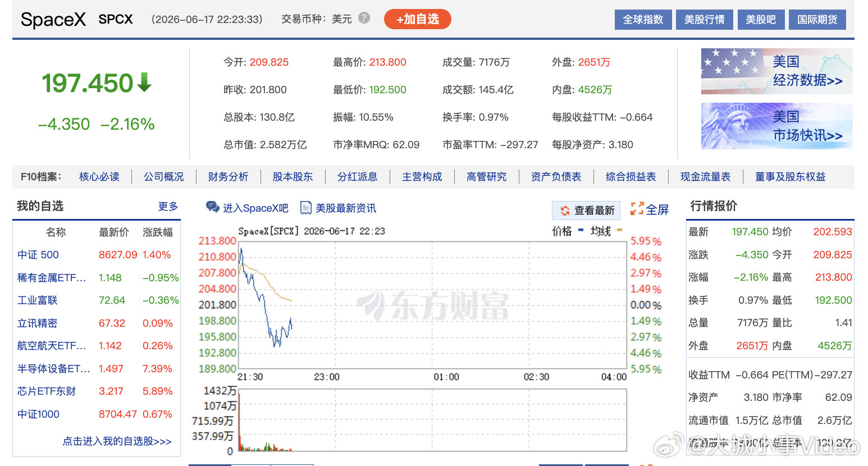Click the SpaceX stock name heading

pos(53,20)
